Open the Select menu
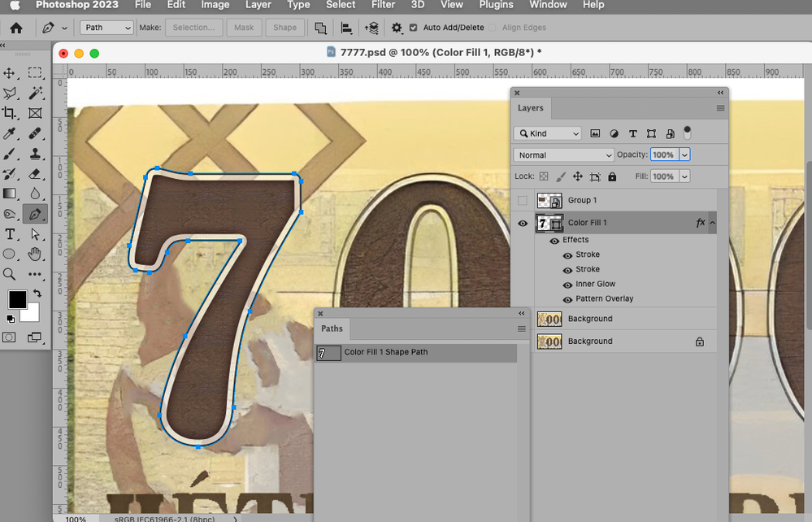Image resolution: width=812 pixels, height=522 pixels. pos(341,6)
